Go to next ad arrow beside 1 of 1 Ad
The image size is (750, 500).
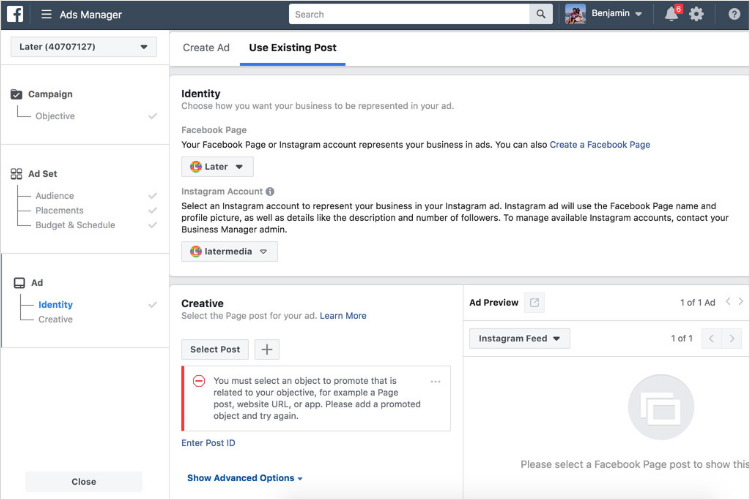741,301
